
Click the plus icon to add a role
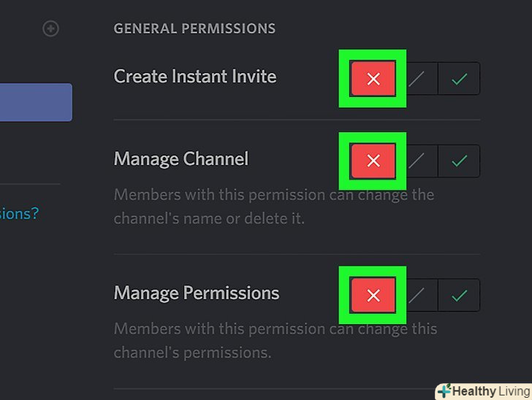50,29
